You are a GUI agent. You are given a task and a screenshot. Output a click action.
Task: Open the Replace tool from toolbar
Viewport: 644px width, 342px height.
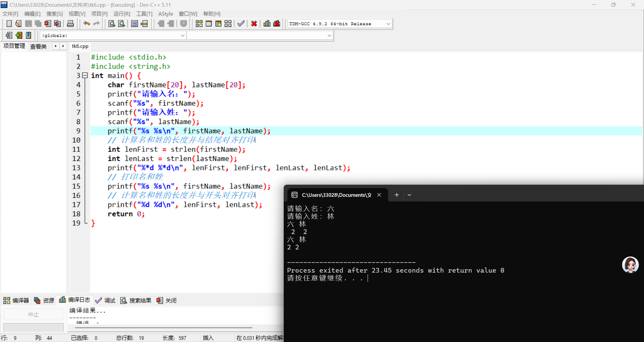click(x=122, y=23)
